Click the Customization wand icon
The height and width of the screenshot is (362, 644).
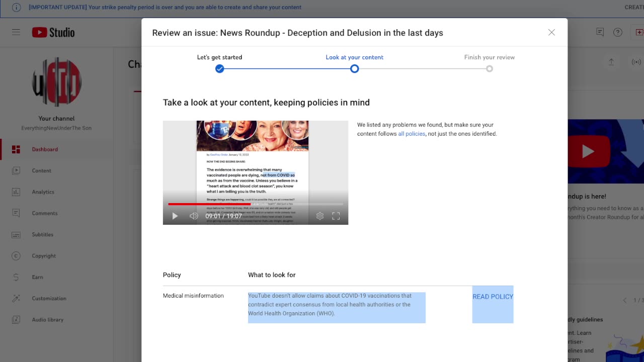(x=16, y=298)
